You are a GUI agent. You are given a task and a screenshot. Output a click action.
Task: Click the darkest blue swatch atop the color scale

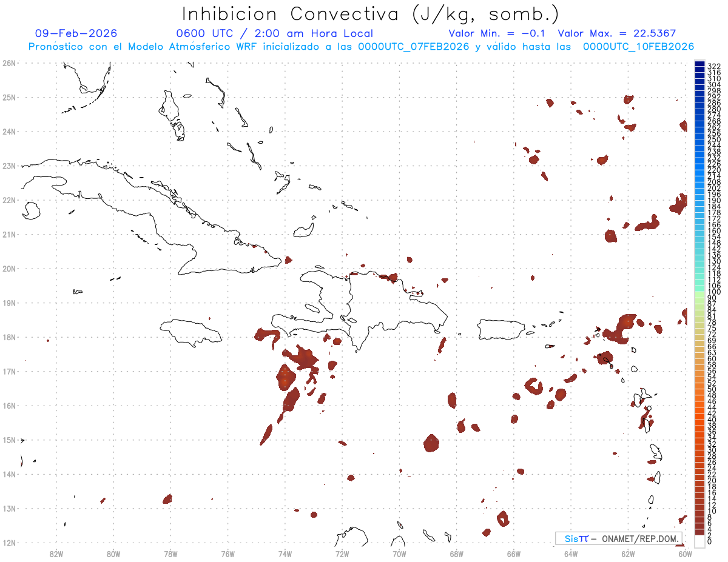click(699, 64)
